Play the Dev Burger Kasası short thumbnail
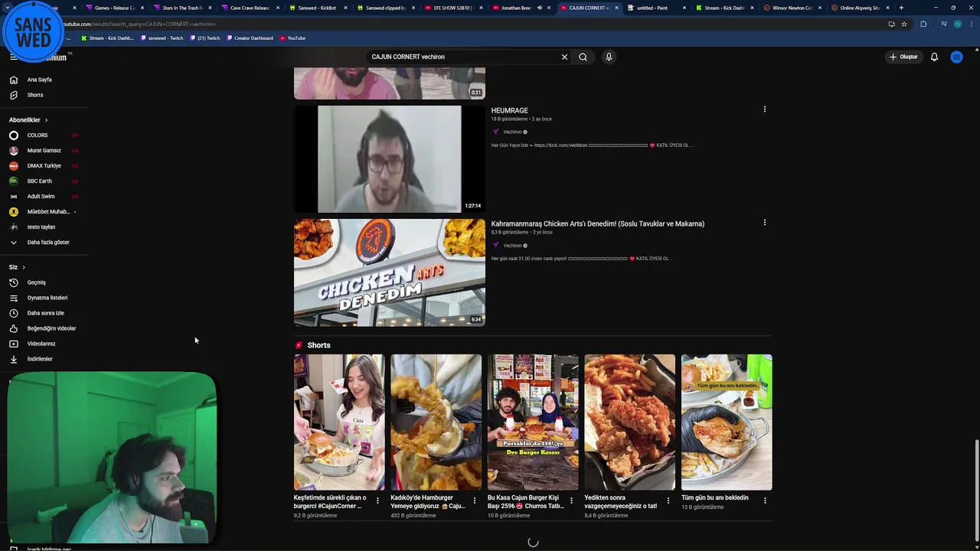980x551 pixels. click(533, 422)
